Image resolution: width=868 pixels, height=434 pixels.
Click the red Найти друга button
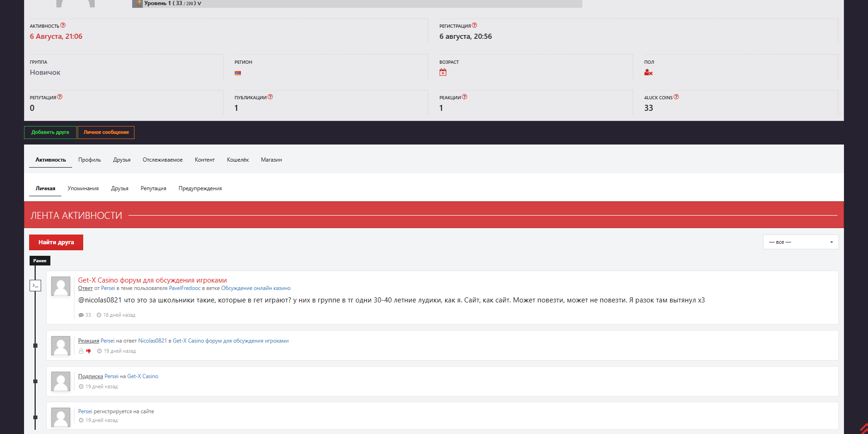point(56,242)
